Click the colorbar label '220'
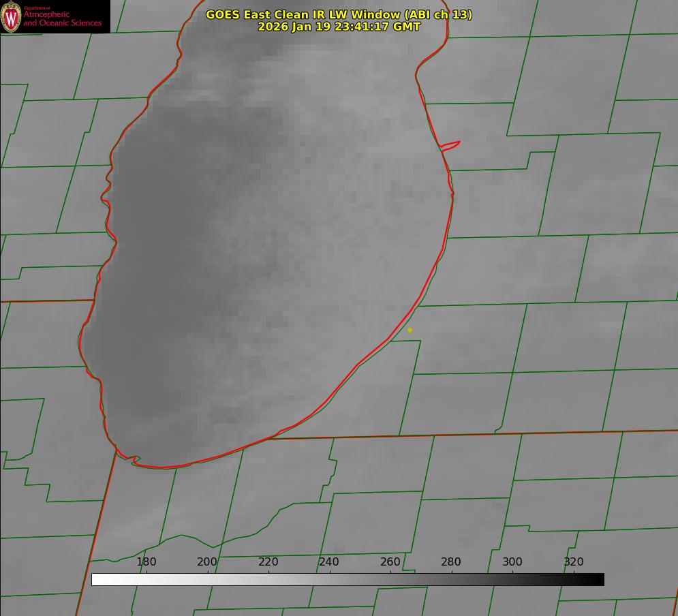 268,561
